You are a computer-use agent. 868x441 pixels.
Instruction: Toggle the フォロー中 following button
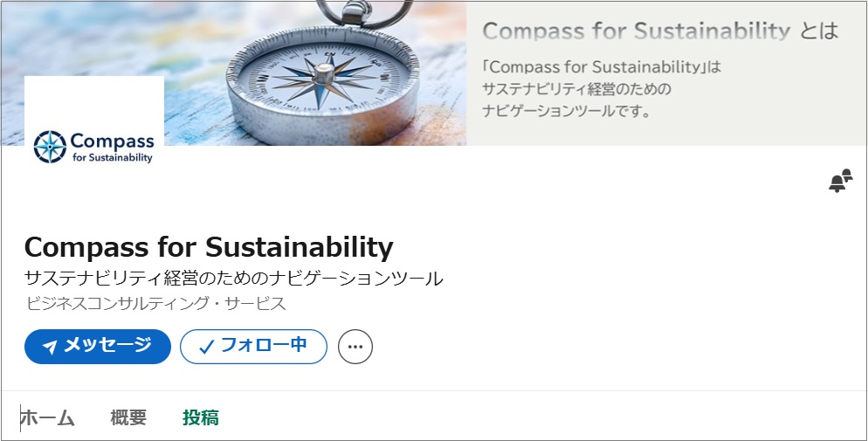[x=253, y=347]
